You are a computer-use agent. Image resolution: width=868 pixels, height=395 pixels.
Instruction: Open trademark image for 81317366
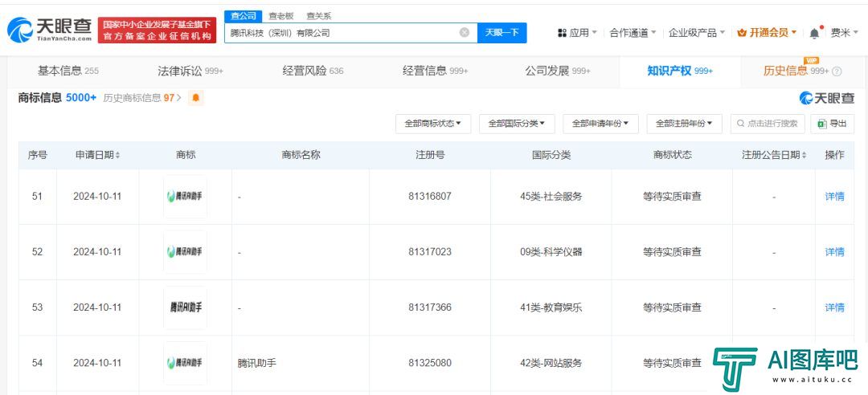click(x=186, y=307)
